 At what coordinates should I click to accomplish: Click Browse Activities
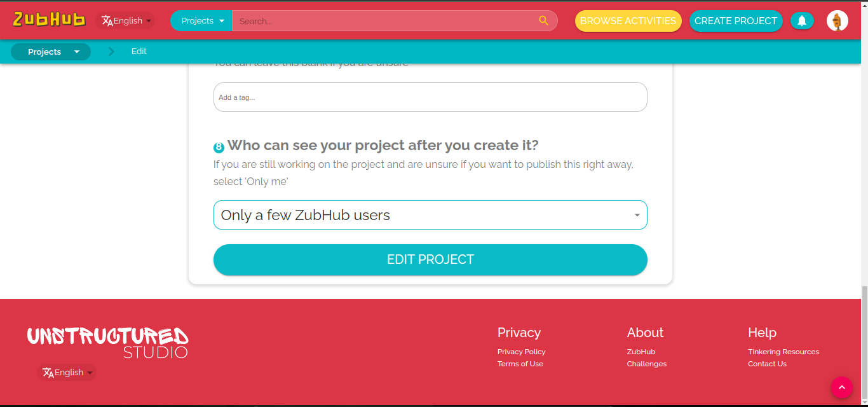(x=628, y=20)
